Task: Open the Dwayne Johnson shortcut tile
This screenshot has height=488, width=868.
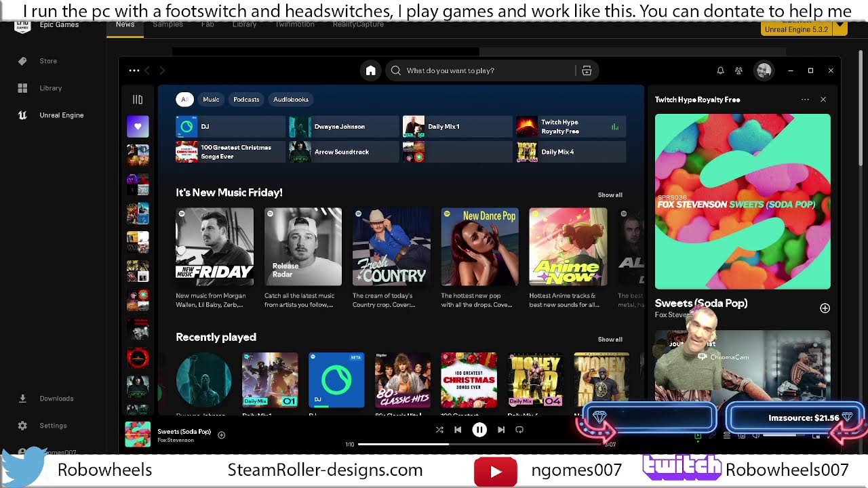Action: 344,127
